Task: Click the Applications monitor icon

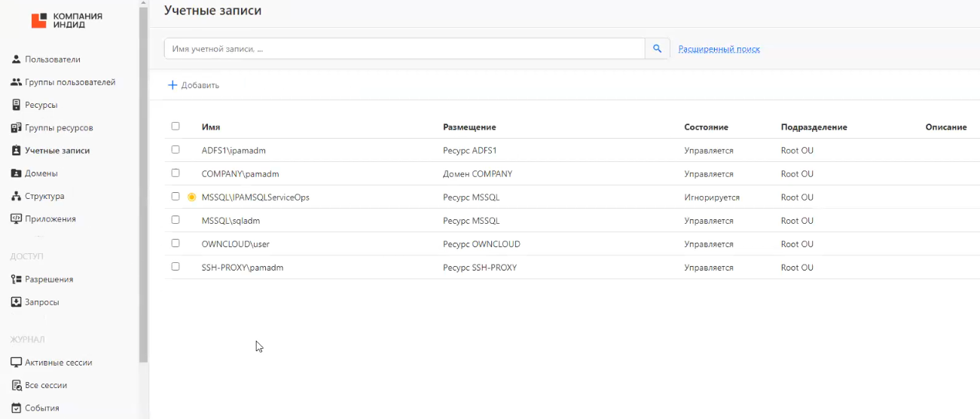Action: pos(16,219)
